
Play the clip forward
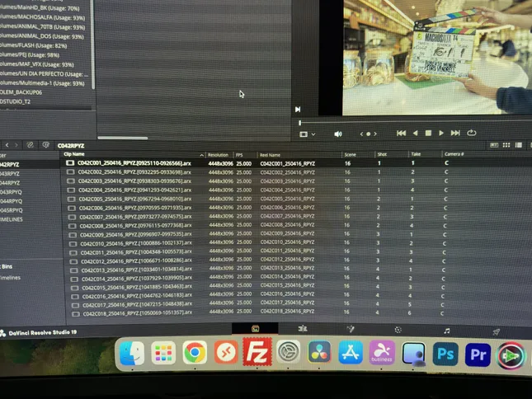tap(441, 134)
